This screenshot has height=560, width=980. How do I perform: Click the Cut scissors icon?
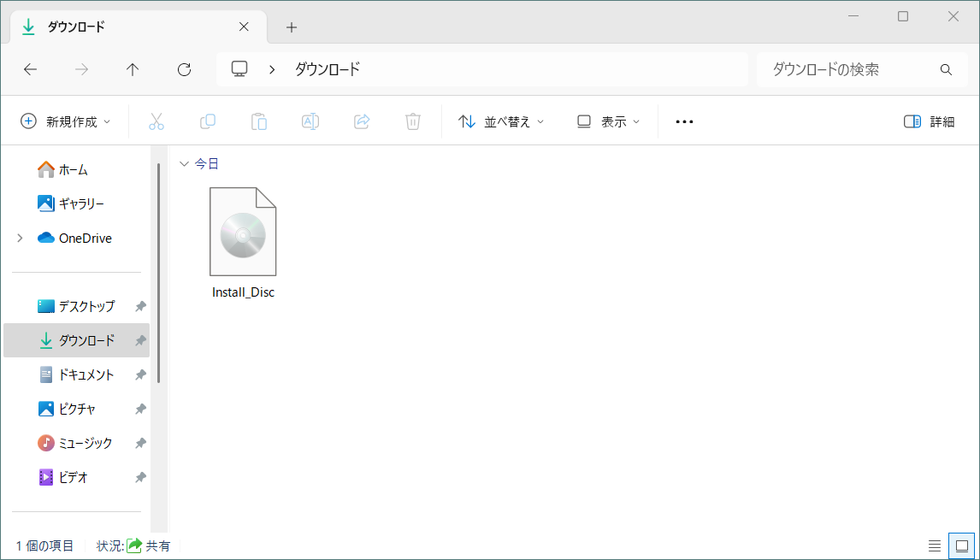pos(156,121)
